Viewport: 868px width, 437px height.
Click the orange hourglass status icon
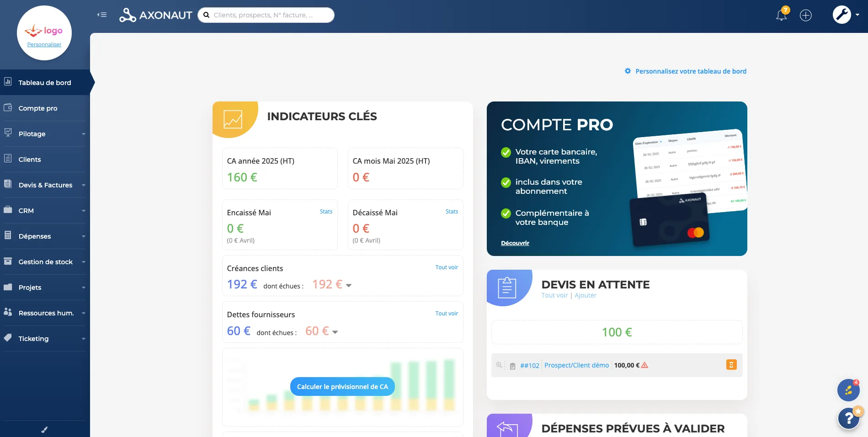tap(731, 365)
